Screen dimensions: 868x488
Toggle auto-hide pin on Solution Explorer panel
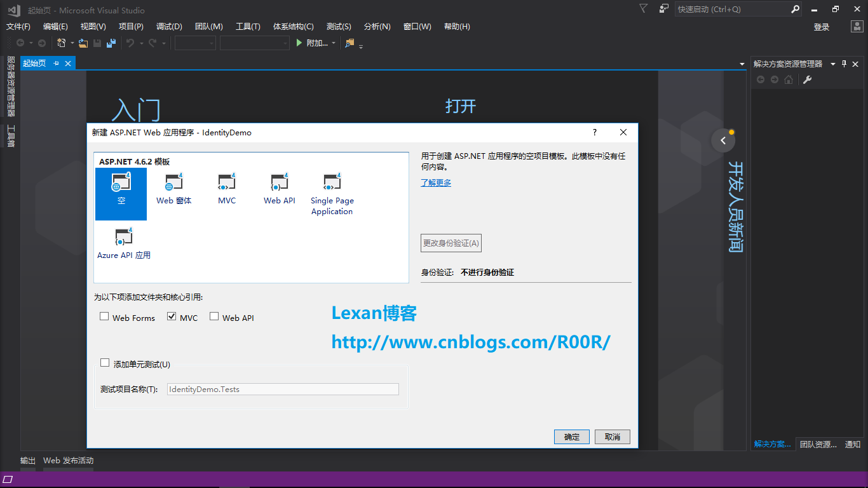pos(844,64)
